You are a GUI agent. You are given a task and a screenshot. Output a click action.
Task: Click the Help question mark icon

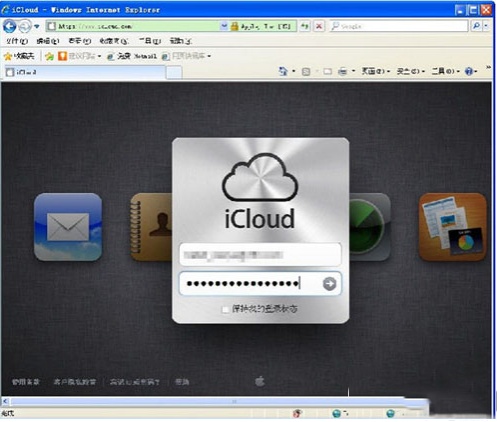469,71
